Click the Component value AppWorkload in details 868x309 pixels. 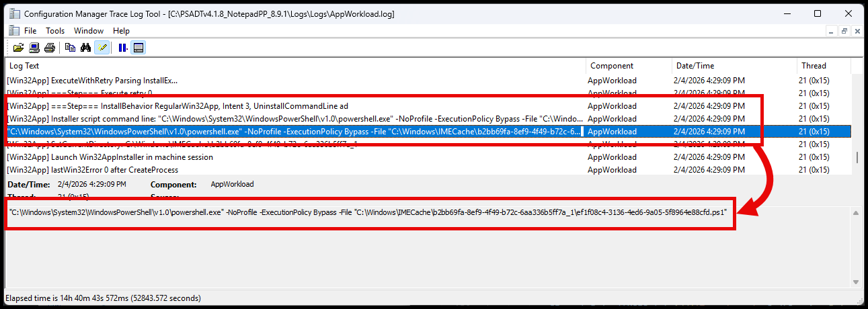click(x=232, y=184)
